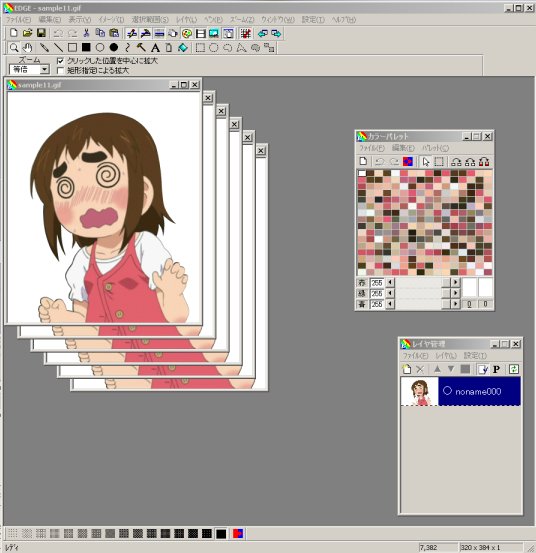Open the Zoom menu in main menu bar
The width and height of the screenshot is (536, 553).
pyautogui.click(x=242, y=20)
